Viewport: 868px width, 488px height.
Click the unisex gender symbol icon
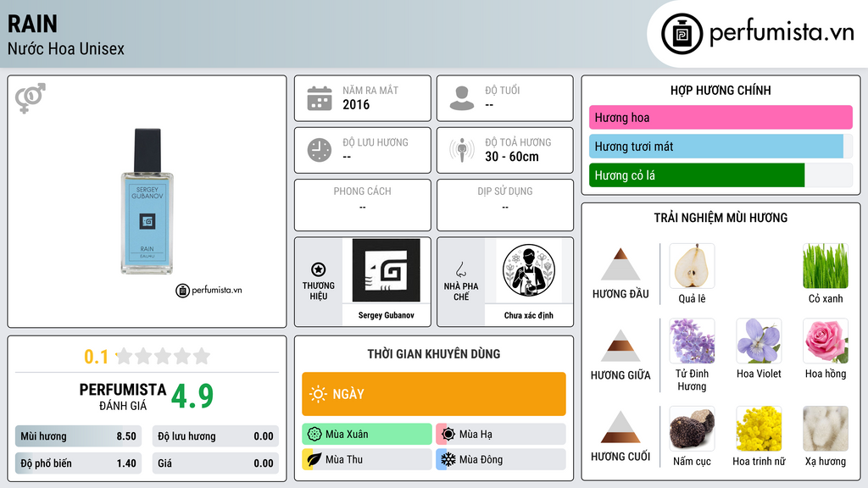click(x=31, y=98)
